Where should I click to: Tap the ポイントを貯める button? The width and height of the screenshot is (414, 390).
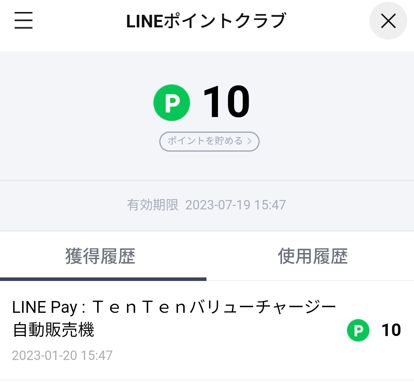pyautogui.click(x=209, y=141)
